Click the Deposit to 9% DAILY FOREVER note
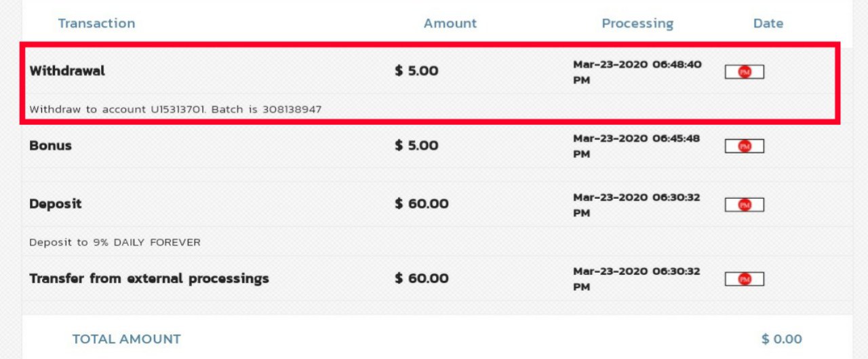 coord(115,242)
